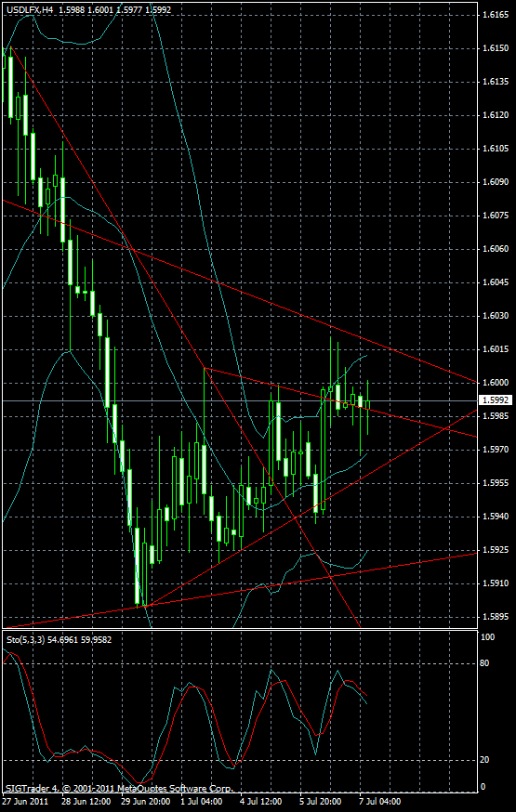This screenshot has height=812, width=516.
Task: Select the 1.5925 price axis label
Action: point(495,549)
